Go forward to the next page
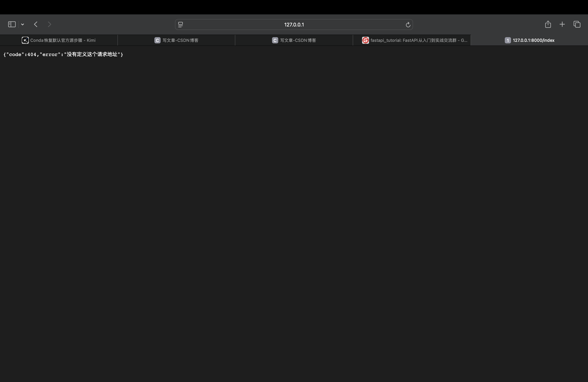The width and height of the screenshot is (588, 382). (49, 25)
